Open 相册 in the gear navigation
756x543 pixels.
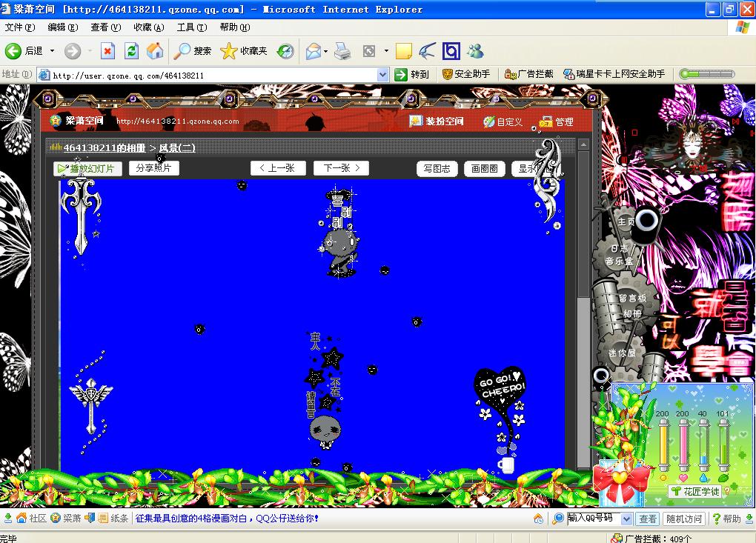pyautogui.click(x=632, y=313)
